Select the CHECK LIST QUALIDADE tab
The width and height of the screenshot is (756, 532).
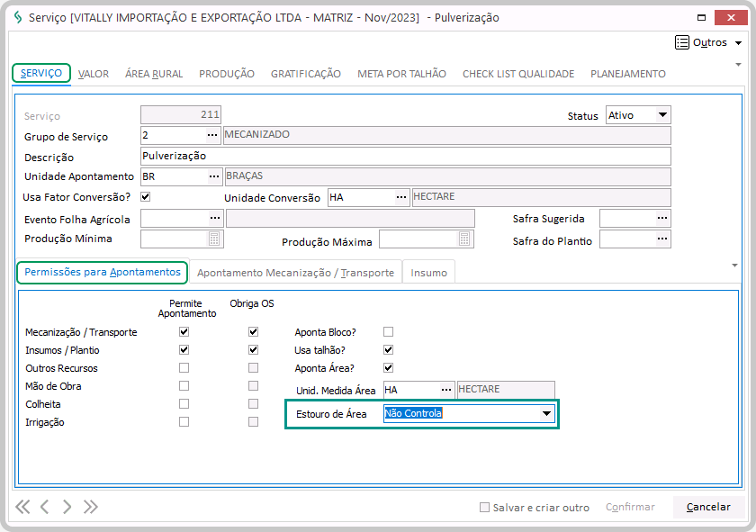(x=518, y=74)
